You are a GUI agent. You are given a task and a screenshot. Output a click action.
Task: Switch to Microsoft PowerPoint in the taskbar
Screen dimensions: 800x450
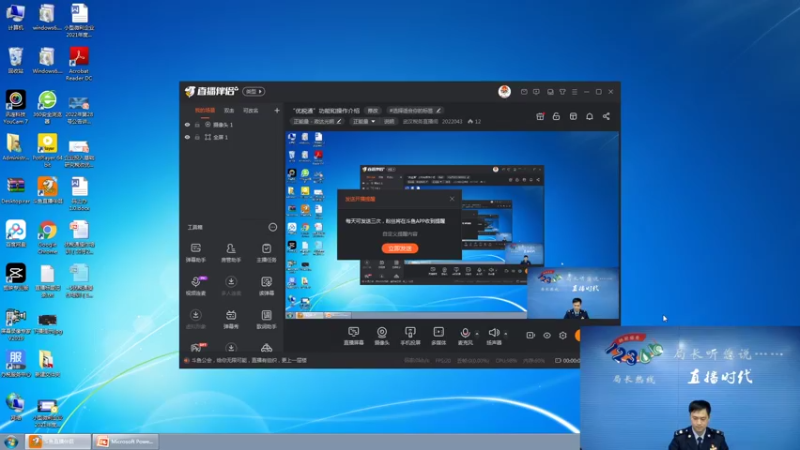point(126,441)
